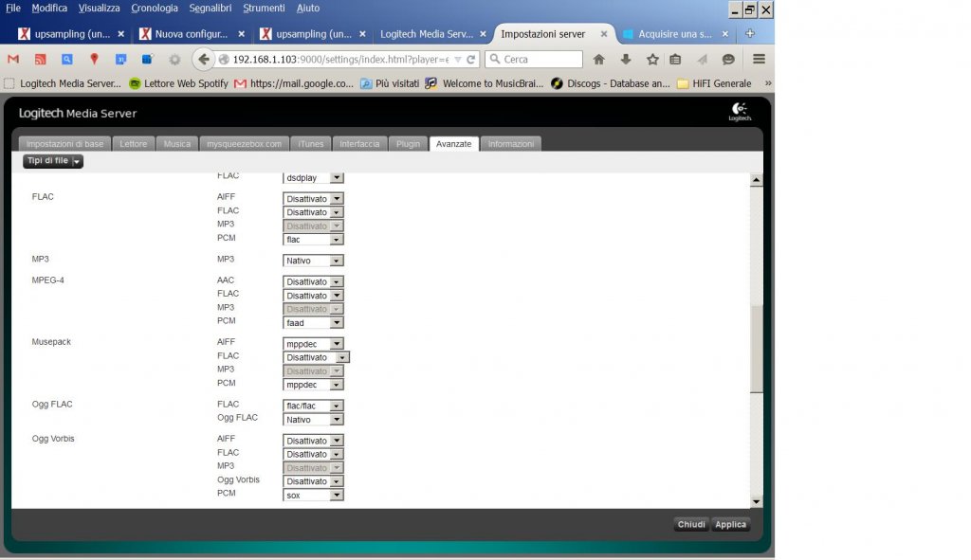
Task: Open the address bar history dropdown arrow
Action: point(458,60)
